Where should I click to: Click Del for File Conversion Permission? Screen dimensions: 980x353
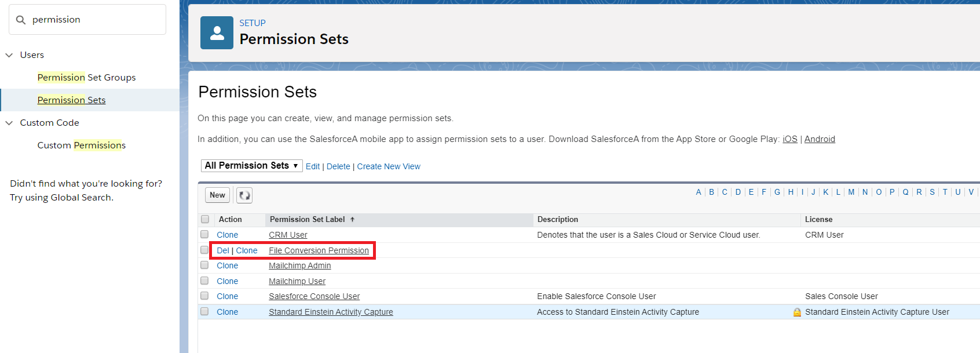(222, 250)
